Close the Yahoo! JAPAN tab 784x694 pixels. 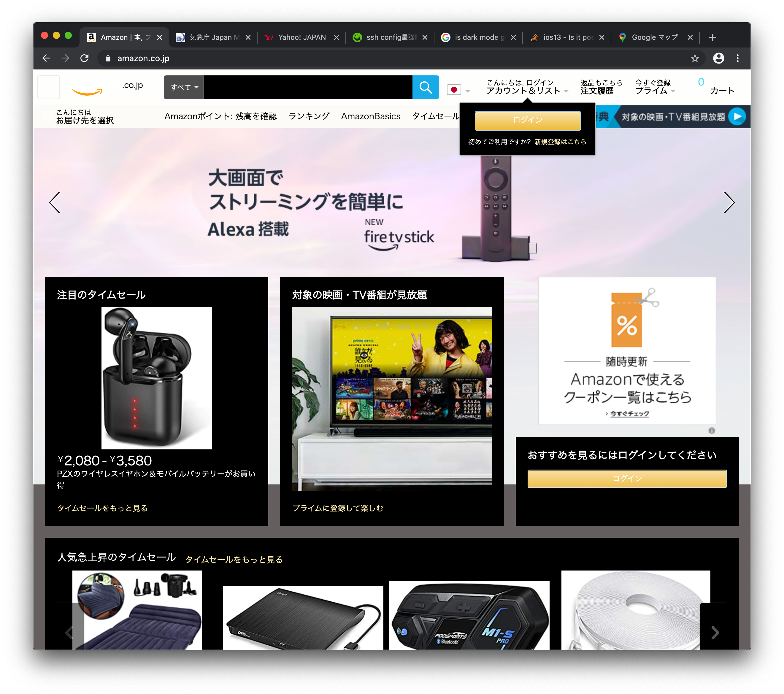337,37
